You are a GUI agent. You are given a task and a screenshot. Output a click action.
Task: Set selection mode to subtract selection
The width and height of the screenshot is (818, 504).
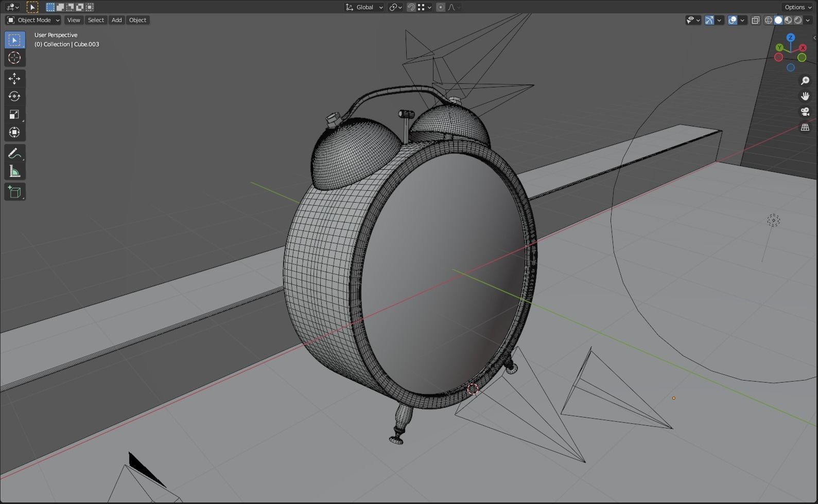coord(69,7)
